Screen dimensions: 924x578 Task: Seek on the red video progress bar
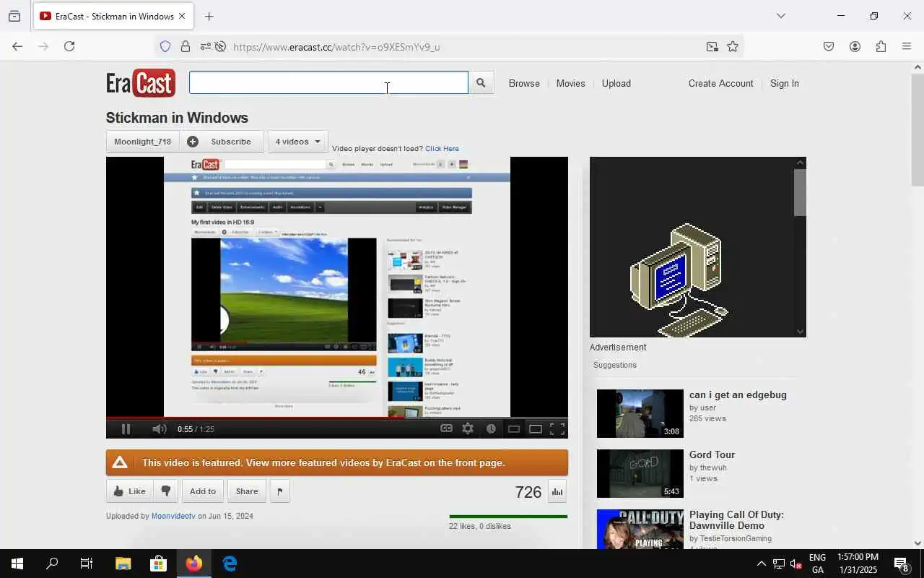point(337,418)
